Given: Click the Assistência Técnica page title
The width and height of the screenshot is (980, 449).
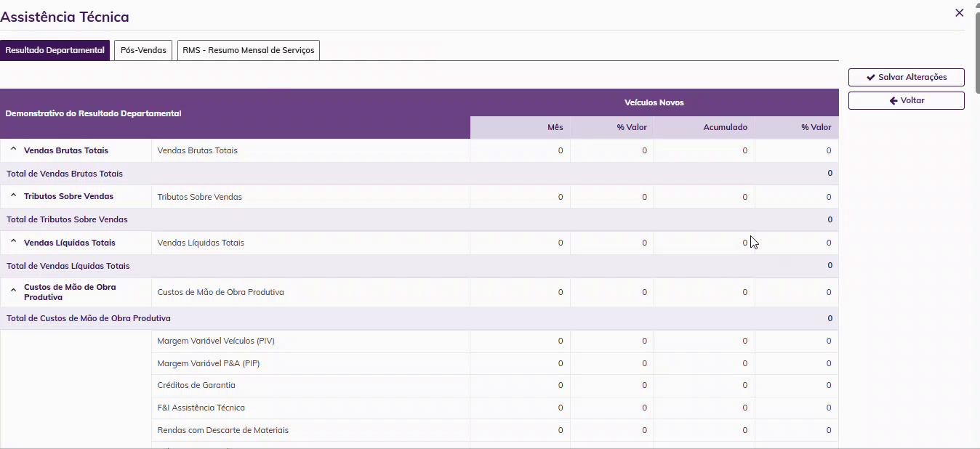Looking at the screenshot, I should [x=65, y=16].
